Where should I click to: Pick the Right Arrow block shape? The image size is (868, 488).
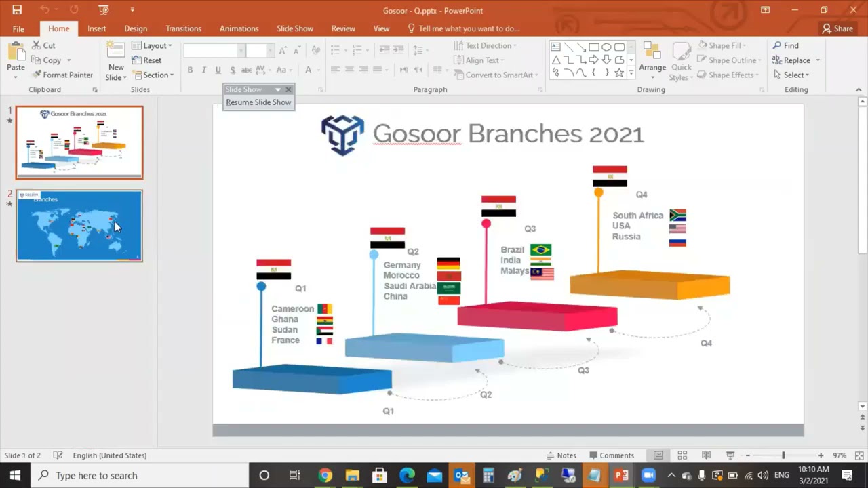pyautogui.click(x=594, y=60)
